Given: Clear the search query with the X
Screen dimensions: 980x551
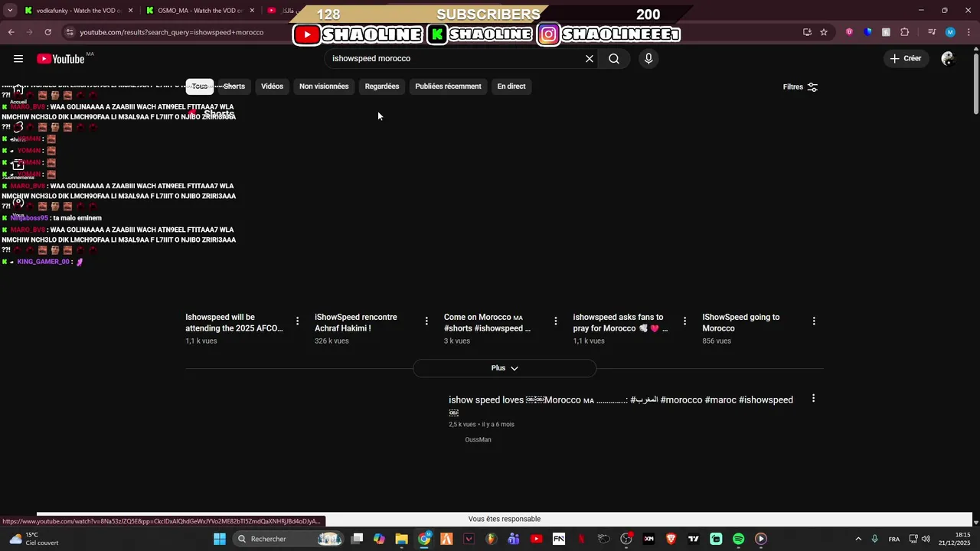Looking at the screenshot, I should pos(590,59).
